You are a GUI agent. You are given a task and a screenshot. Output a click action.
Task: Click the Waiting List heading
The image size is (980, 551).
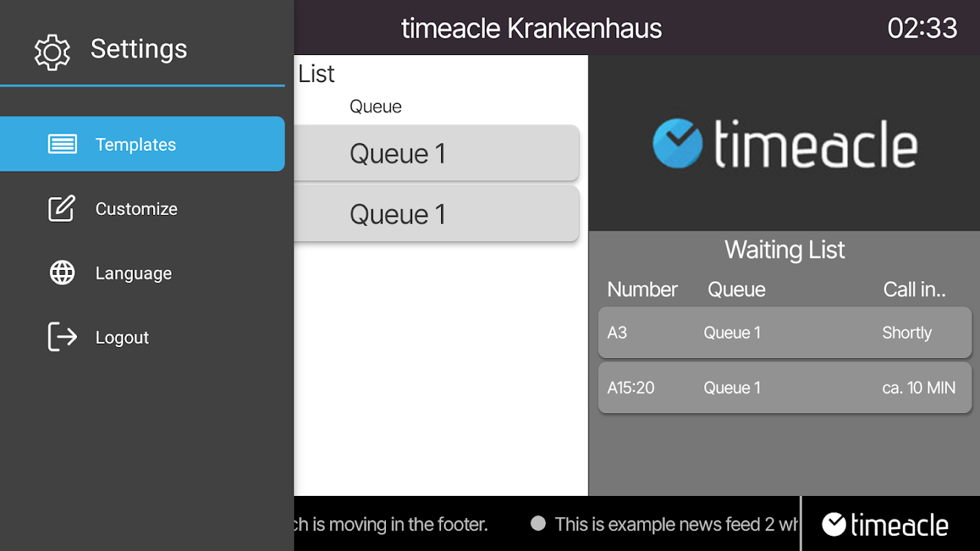784,249
